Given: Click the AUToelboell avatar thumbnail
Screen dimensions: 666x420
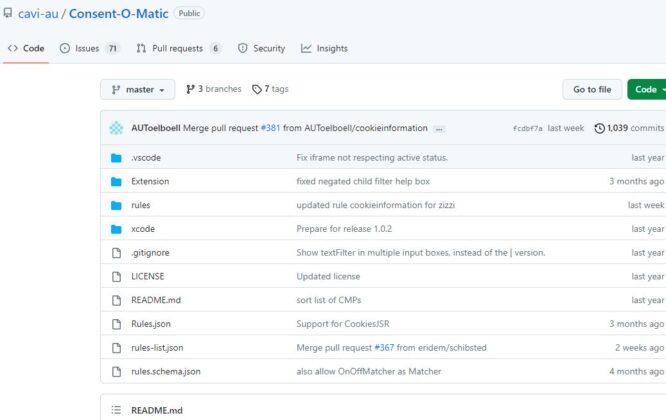Looking at the screenshot, I should [x=116, y=128].
